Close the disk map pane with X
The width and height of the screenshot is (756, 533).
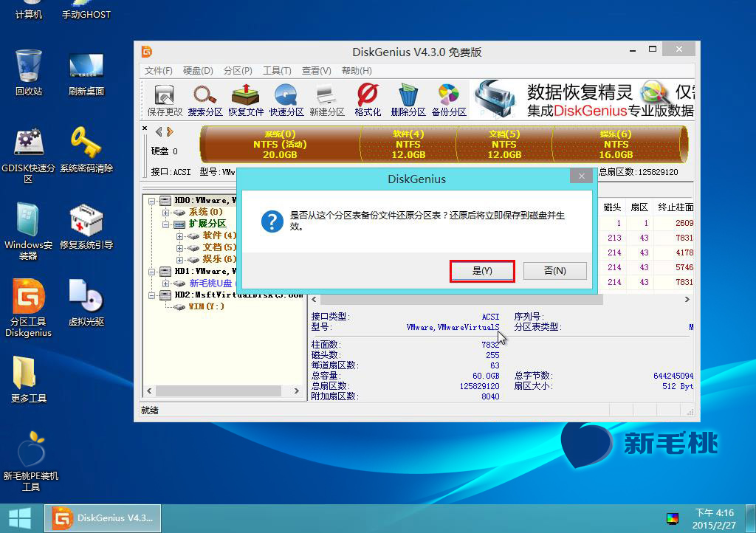coord(145,128)
